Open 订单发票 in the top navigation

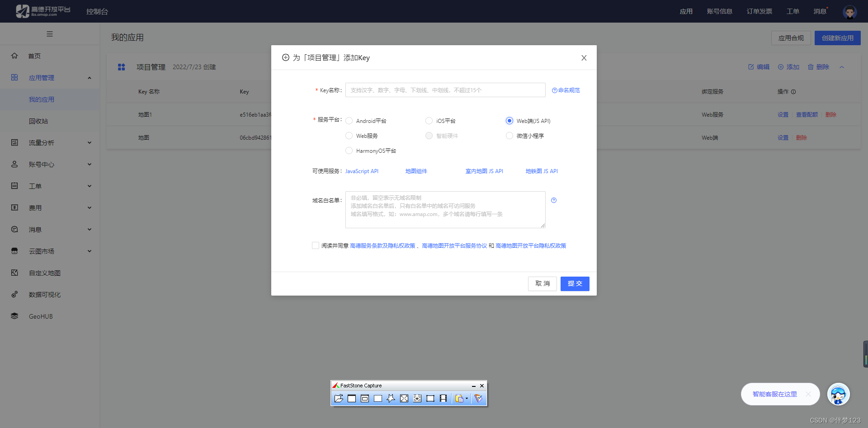pos(759,11)
